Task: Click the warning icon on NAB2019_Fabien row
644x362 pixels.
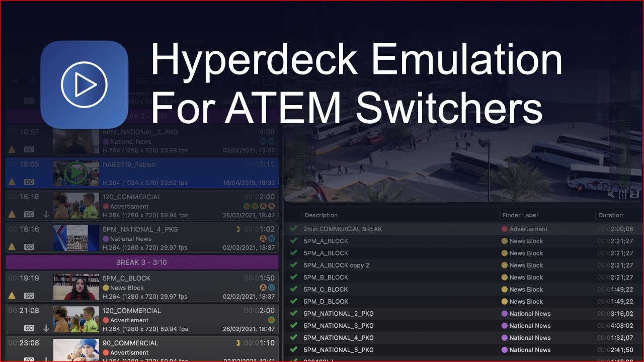Action: click(12, 182)
